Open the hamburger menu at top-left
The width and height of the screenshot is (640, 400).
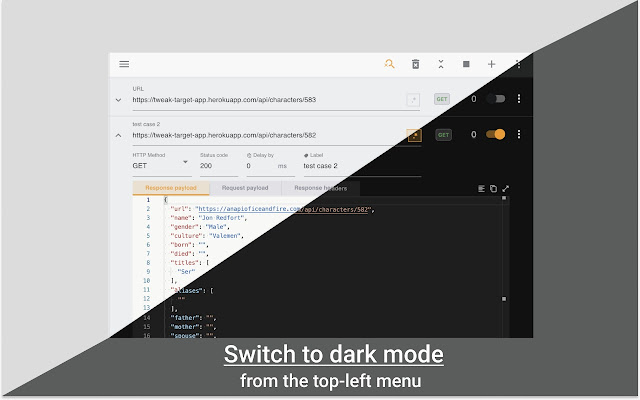[124, 64]
